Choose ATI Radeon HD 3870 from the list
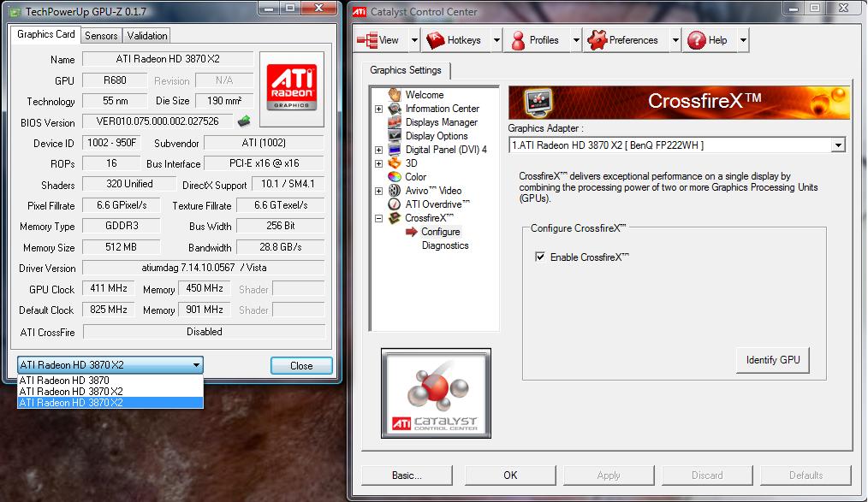Screen dimensions: 868x502 pyautogui.click(x=110, y=381)
